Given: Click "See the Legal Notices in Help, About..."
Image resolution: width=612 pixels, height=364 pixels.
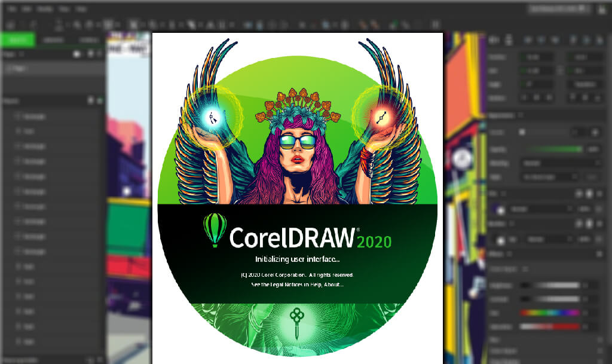Looking at the screenshot, I should [298, 285].
